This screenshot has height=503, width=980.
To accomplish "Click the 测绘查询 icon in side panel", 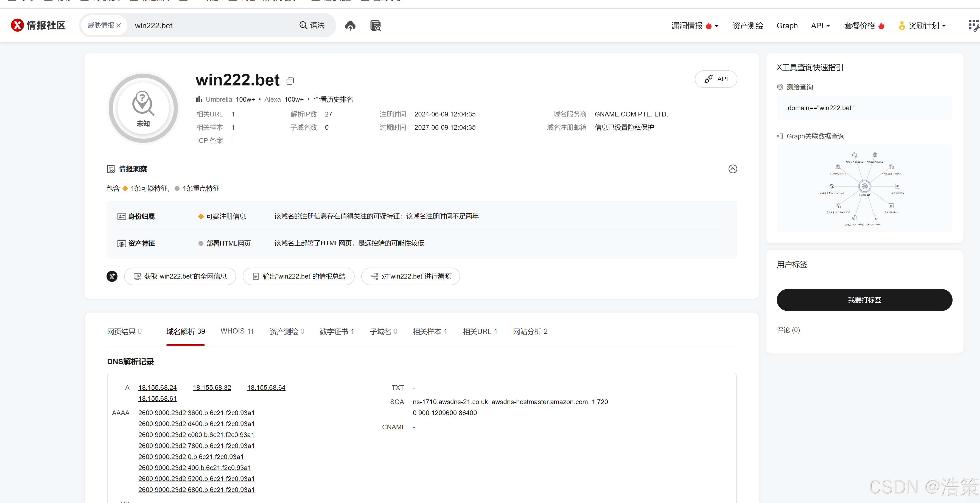I will pos(780,87).
